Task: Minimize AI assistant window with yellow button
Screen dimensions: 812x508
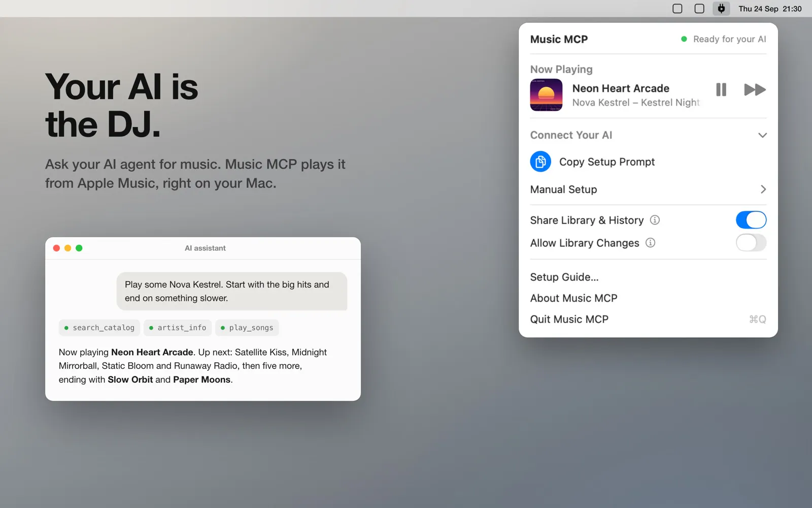Action: (67, 248)
